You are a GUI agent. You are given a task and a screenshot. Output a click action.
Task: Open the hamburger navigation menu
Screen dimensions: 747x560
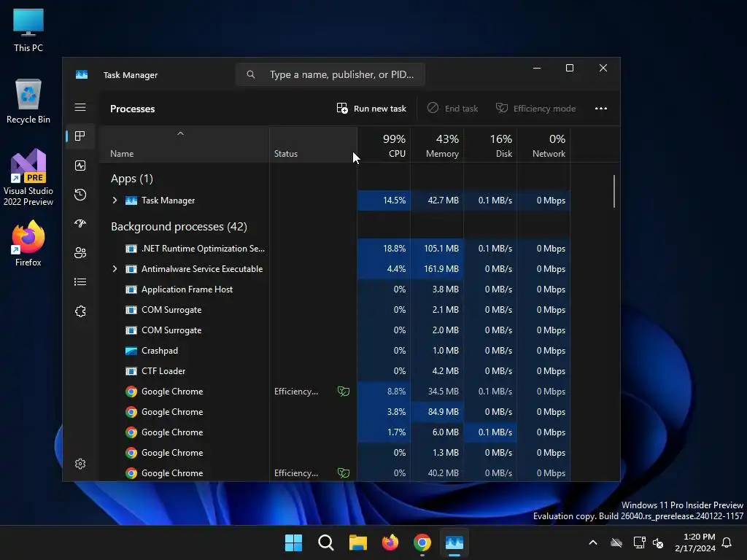[80, 107]
